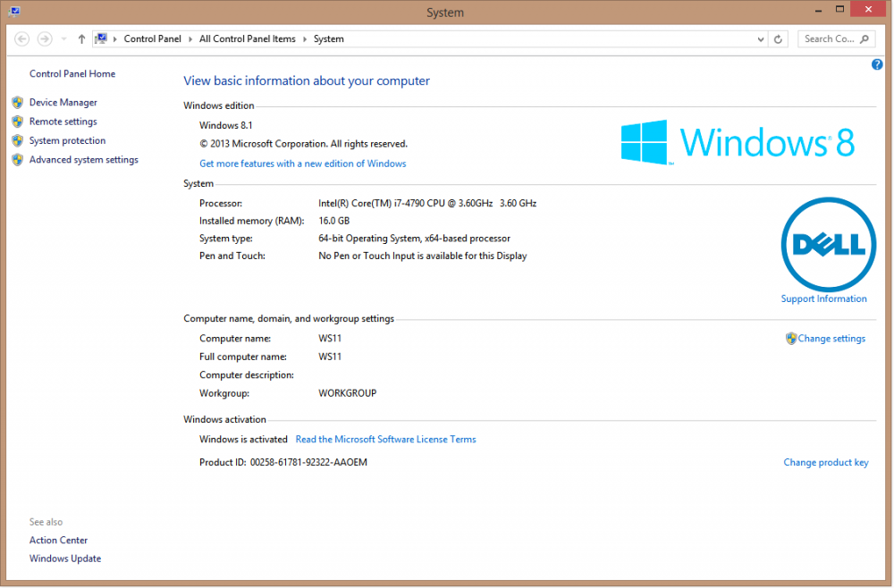Click shield icon beside Advanced system settings
894x588 pixels.
point(18,160)
